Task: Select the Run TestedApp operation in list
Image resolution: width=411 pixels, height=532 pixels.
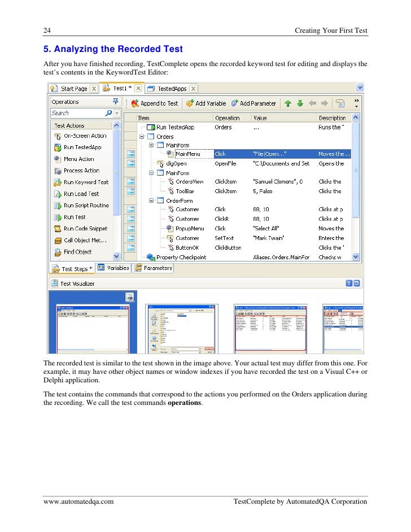Action: pos(78,147)
